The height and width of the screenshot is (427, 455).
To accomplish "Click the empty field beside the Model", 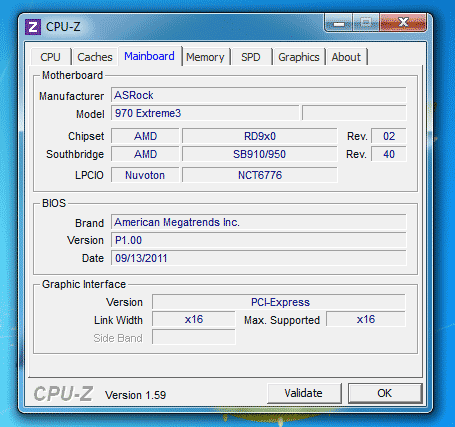I will [x=354, y=113].
